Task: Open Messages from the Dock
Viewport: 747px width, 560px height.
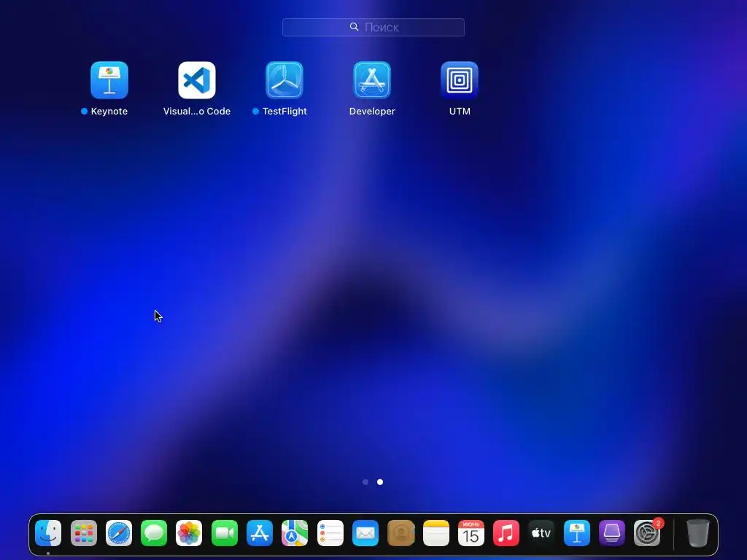Action: pos(154,533)
